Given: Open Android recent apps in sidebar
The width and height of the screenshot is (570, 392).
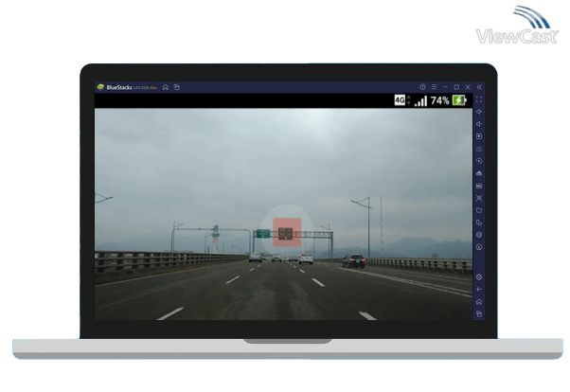Looking at the screenshot, I should 479,314.
